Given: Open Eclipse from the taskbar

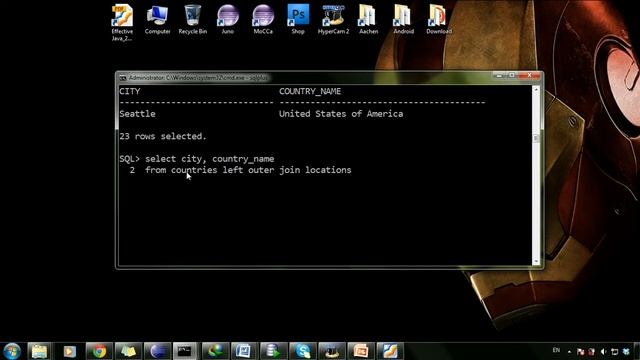Looking at the screenshot, I should coord(157,351).
